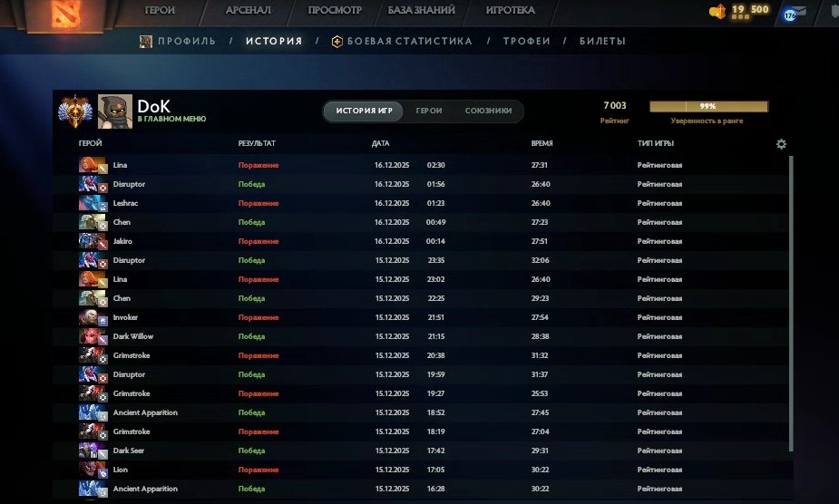Sort by the Дата column header
This screenshot has width=839, height=504.
380,143
